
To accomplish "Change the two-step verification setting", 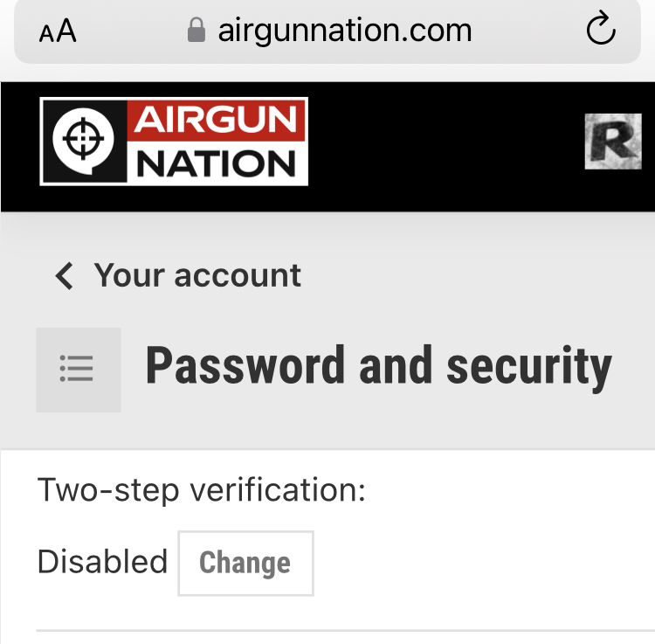I will click(245, 563).
